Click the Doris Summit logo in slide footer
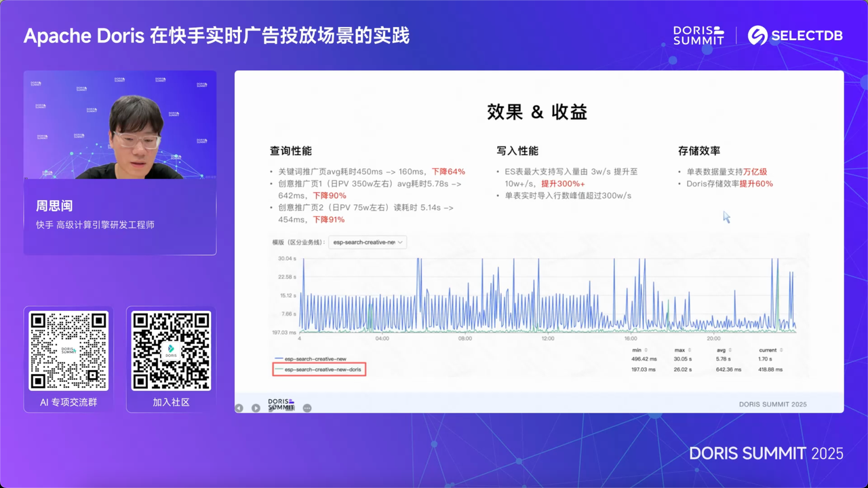Viewport: 868px width, 488px height. (x=281, y=405)
